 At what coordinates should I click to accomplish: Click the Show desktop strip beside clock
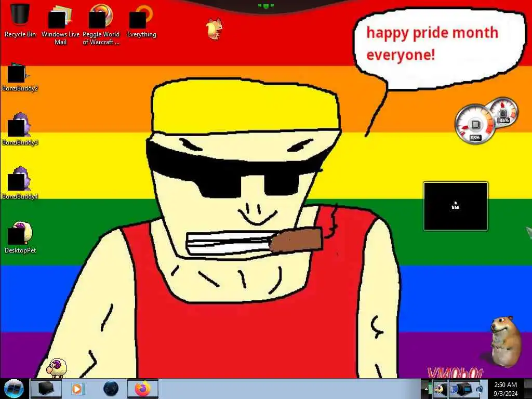pyautogui.click(x=528, y=389)
